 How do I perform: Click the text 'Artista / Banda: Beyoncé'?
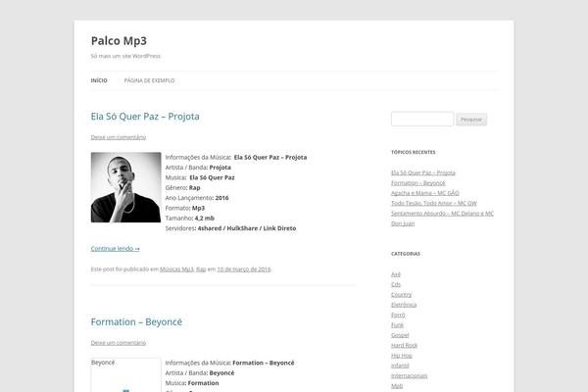point(200,372)
